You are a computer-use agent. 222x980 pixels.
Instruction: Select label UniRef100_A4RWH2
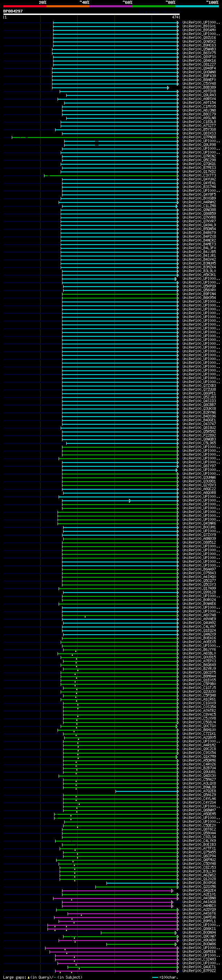[199, 202]
